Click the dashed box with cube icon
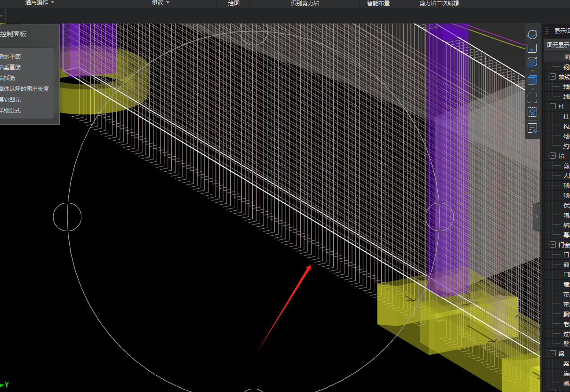Screen dimensions: 570x392 pyautogui.click(x=532, y=112)
